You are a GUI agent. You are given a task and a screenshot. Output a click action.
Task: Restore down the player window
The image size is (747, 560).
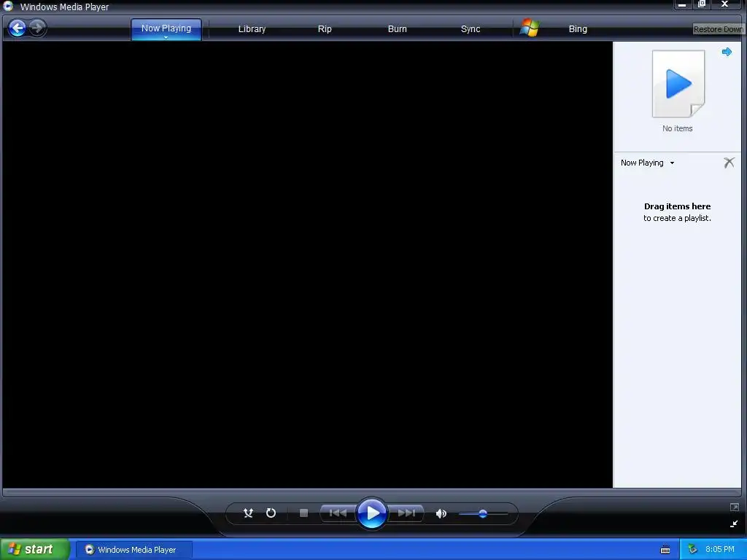(x=702, y=5)
